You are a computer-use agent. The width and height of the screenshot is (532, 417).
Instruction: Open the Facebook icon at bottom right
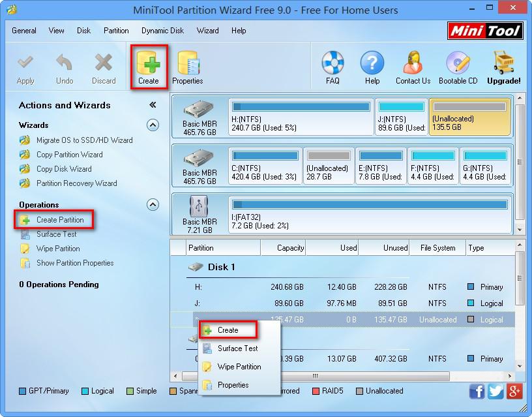(477, 391)
